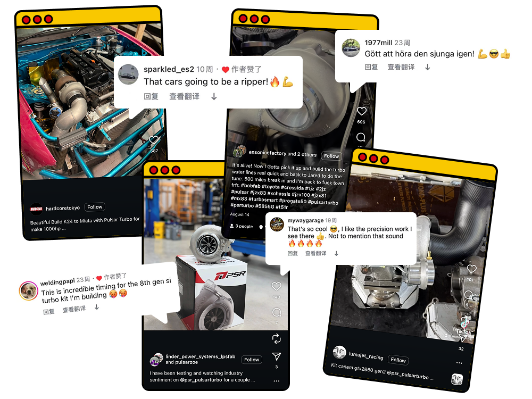Viewport: 532px width, 399px height.
Task: Tap the heart icon showing 695 likes
Action: point(362,111)
